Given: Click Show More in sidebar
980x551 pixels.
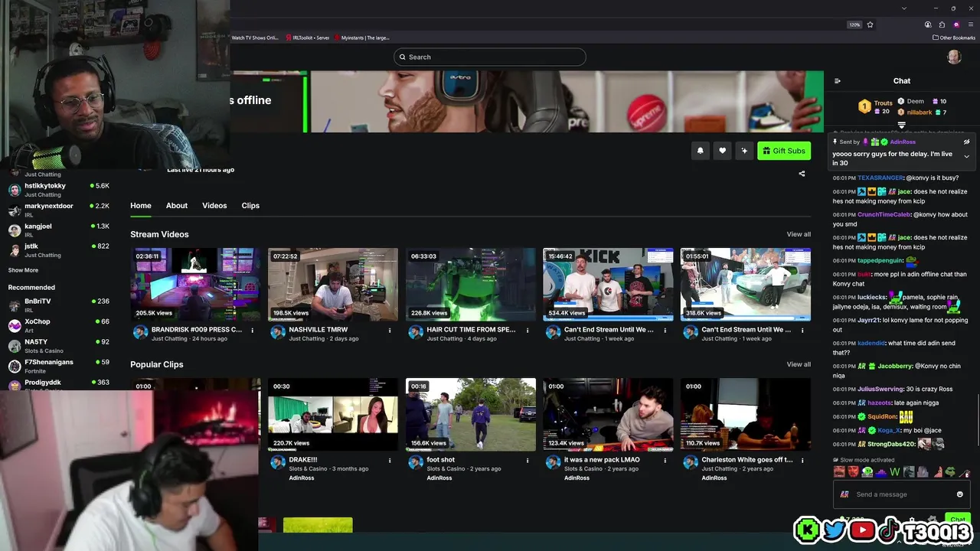Looking at the screenshot, I should coord(23,270).
